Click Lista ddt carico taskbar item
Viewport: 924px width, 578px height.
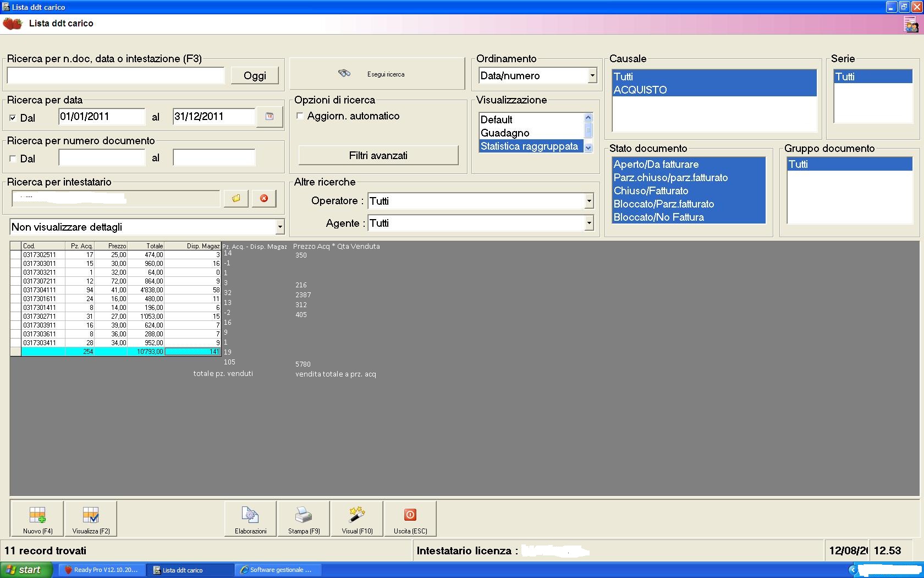[190, 570]
